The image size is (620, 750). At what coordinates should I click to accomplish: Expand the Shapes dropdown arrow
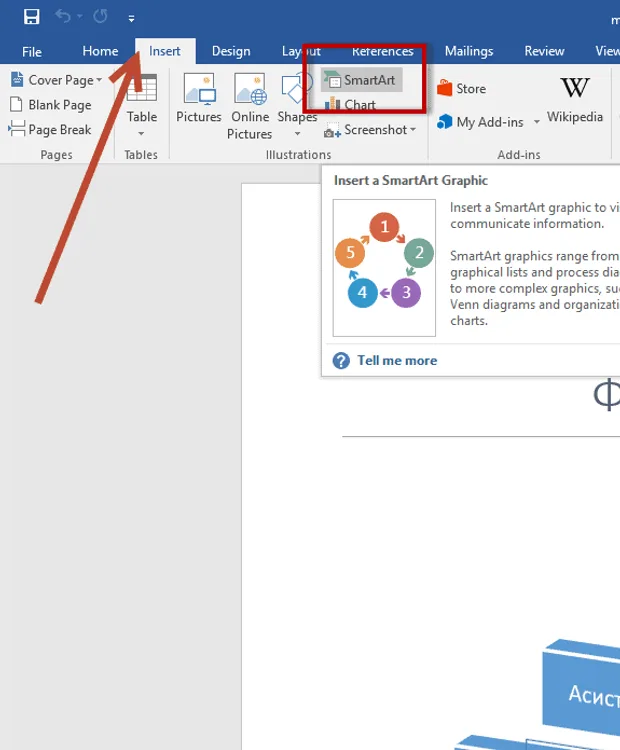point(298,133)
